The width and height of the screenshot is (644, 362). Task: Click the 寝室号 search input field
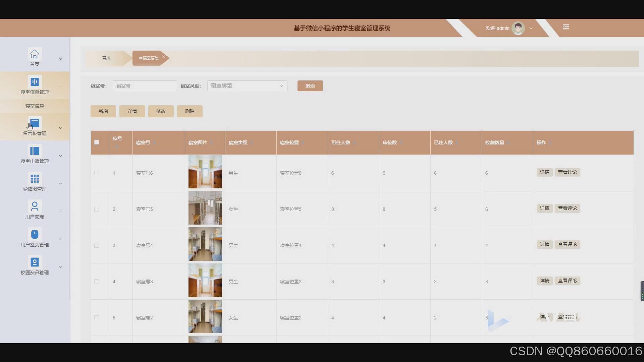[x=145, y=86]
